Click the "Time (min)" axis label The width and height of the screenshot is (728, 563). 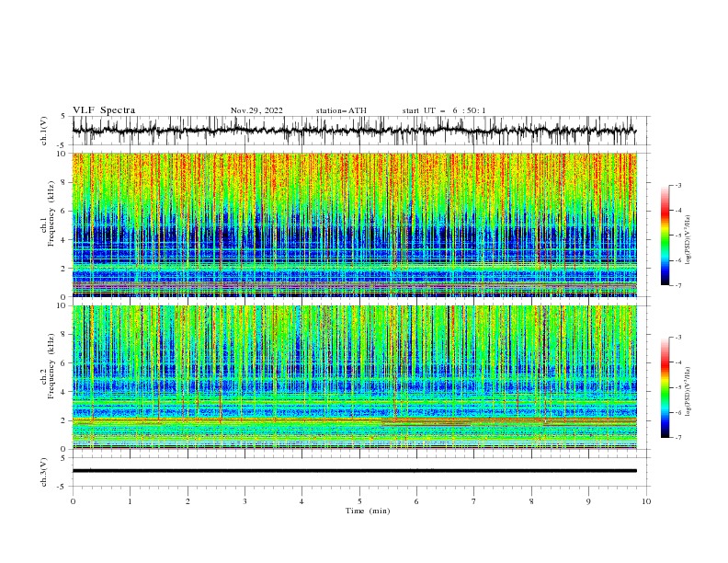368,511
